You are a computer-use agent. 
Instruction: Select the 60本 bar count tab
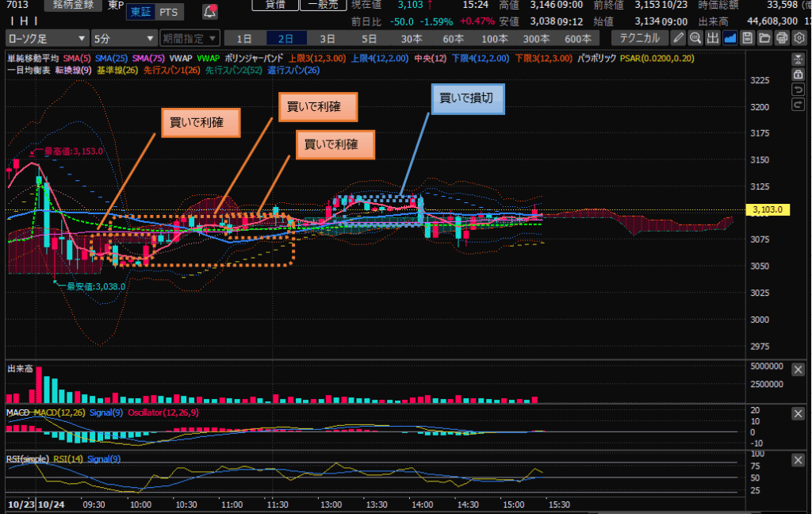pyautogui.click(x=453, y=38)
